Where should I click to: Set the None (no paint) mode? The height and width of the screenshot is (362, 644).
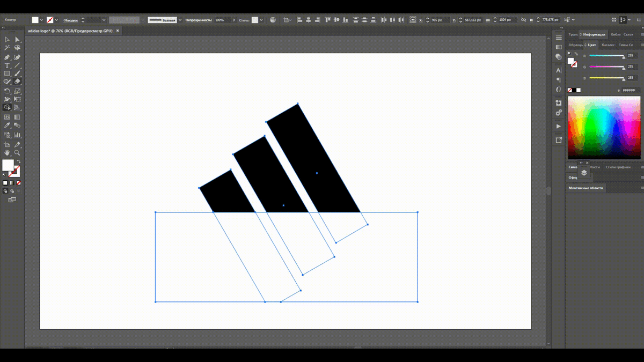[18, 183]
